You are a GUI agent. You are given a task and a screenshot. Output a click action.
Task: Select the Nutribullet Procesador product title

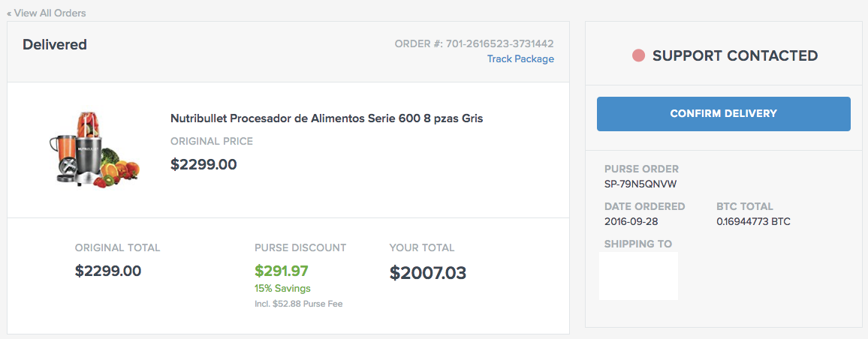pos(327,118)
